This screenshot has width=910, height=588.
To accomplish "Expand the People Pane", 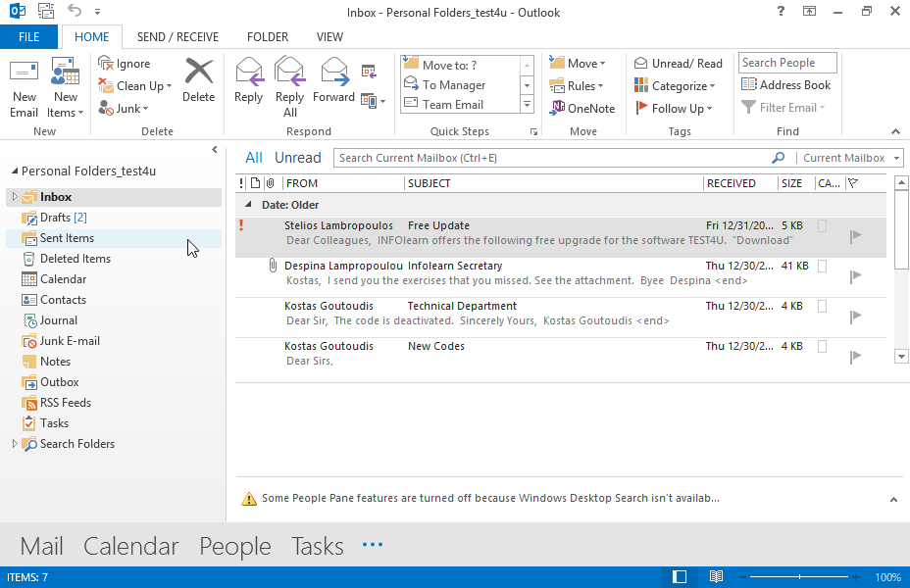I will click(893, 499).
